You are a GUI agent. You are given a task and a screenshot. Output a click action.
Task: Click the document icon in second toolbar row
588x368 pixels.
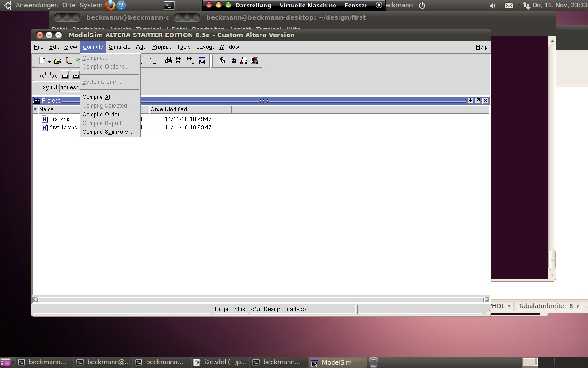(65, 75)
